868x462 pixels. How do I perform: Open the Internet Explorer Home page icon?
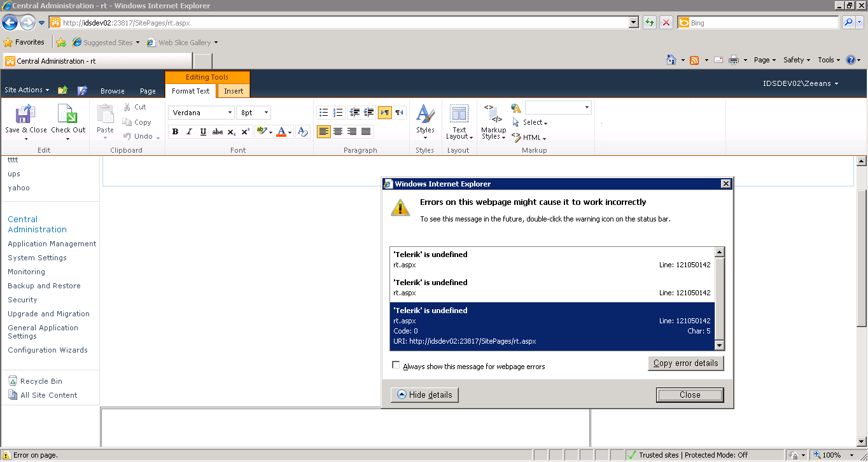(x=671, y=60)
